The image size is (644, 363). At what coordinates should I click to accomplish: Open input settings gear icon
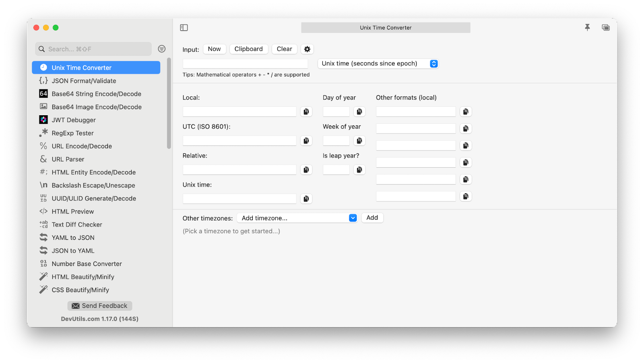point(307,49)
